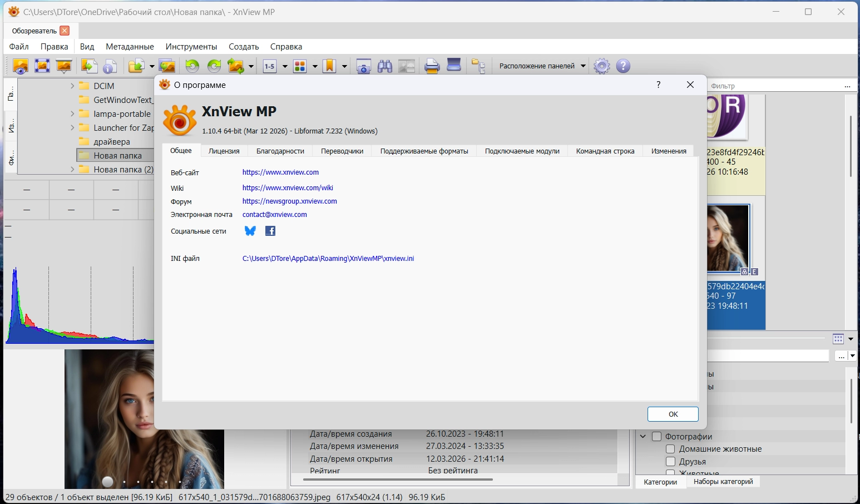Open the Инструменты menu
The width and height of the screenshot is (860, 504).
191,47
